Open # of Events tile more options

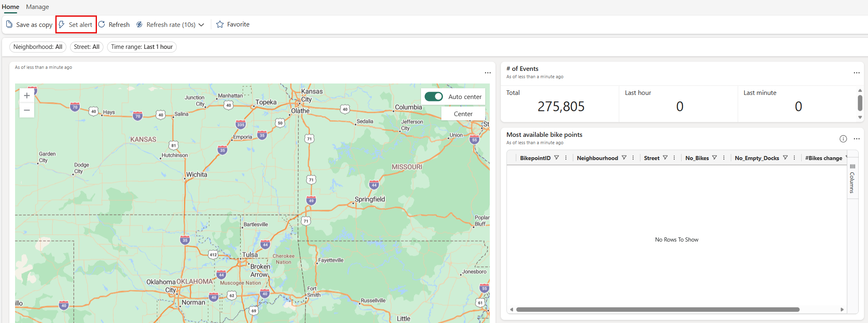pyautogui.click(x=857, y=73)
